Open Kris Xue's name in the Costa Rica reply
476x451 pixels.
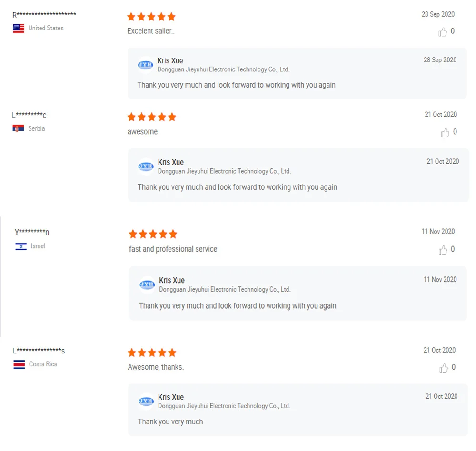(170, 397)
